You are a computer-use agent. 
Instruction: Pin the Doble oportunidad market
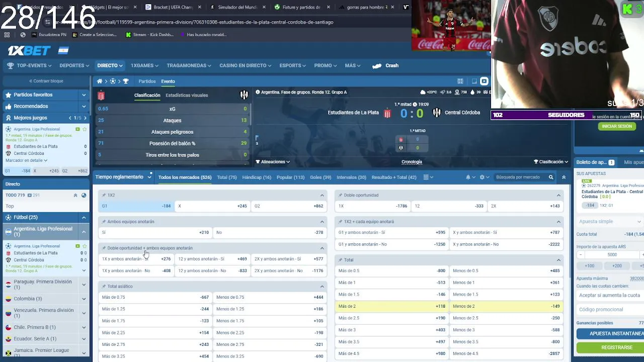[x=340, y=195]
